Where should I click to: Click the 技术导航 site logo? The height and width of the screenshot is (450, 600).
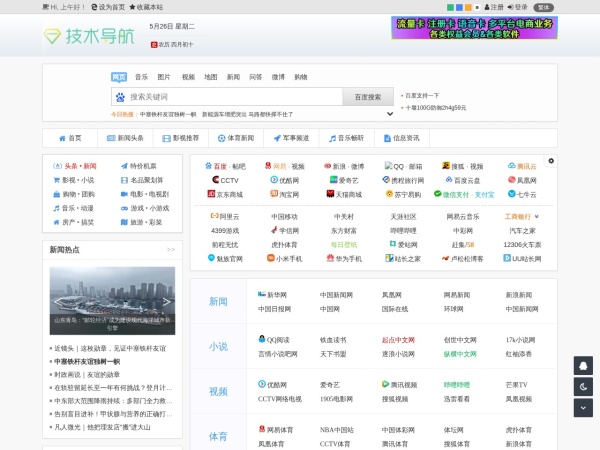click(x=89, y=36)
